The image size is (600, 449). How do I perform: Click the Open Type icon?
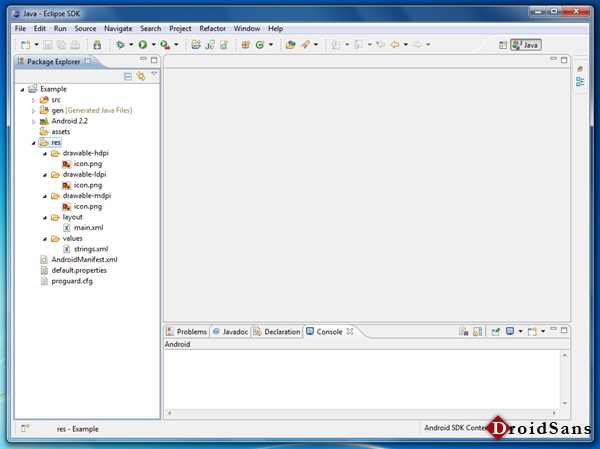point(290,45)
